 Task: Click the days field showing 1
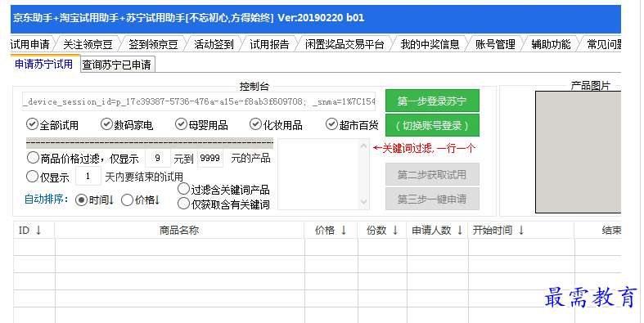tap(88, 177)
